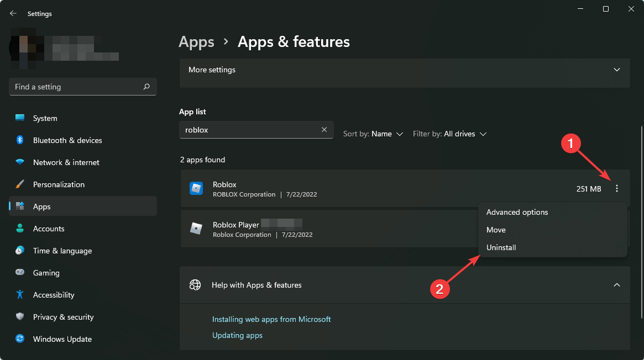644x360 pixels.
Task: Click the Apps icon in sidebar
Action: 20,206
